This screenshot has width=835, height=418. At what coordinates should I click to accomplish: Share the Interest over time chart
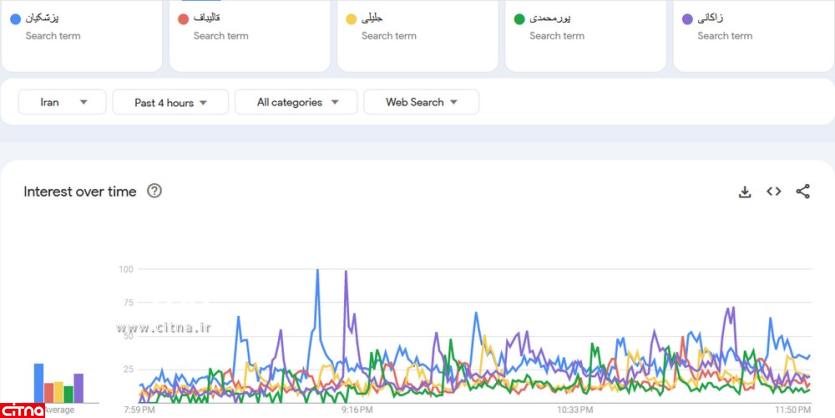[802, 192]
